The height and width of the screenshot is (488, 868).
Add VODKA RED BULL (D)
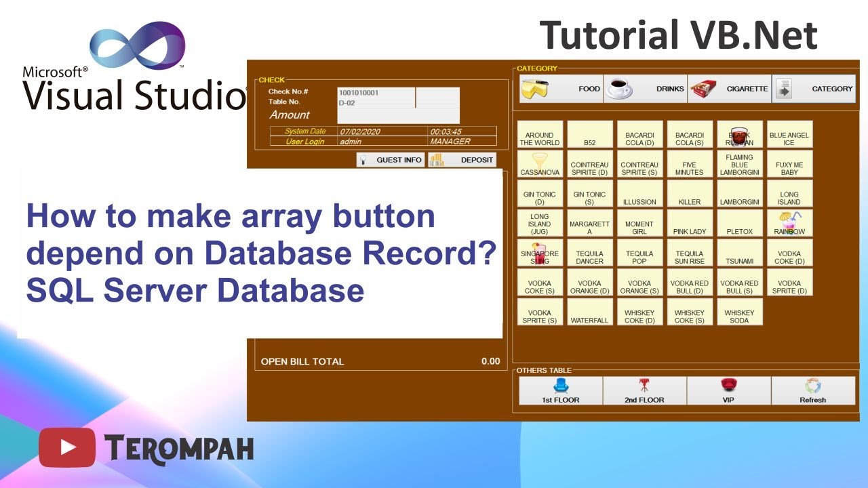pos(690,283)
